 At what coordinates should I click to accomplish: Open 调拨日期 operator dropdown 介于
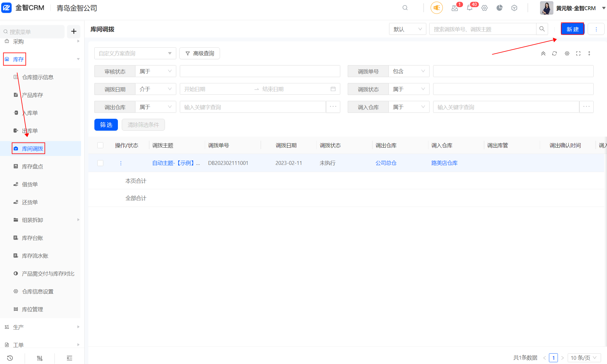point(155,89)
